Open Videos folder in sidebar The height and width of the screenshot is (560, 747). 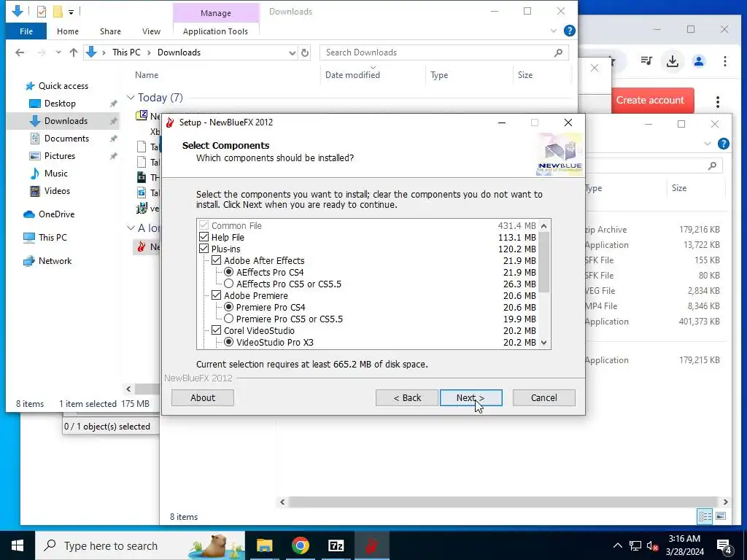click(x=57, y=191)
